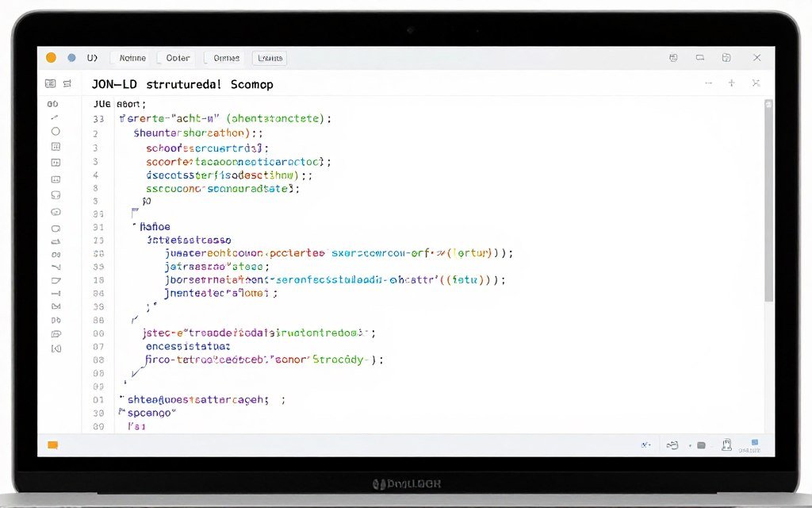Click the speaker-shaped icon in the sidebar
This screenshot has width=812, height=508.
point(56,348)
